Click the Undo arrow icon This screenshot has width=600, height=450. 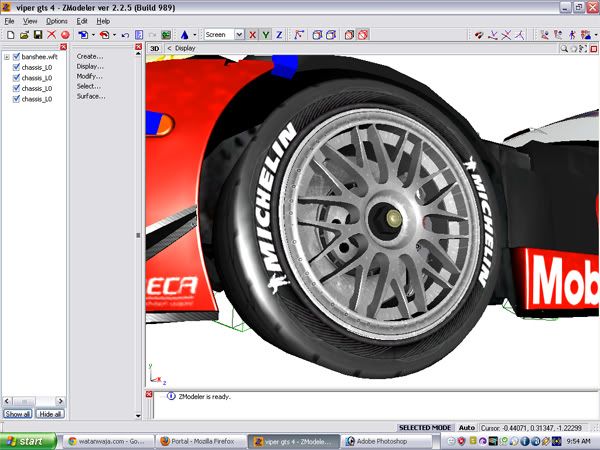pos(125,34)
